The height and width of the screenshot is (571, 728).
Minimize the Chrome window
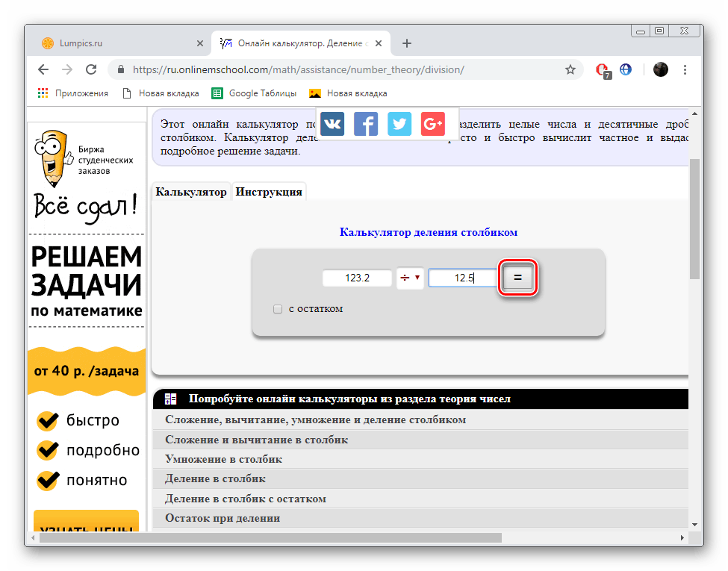[641, 31]
